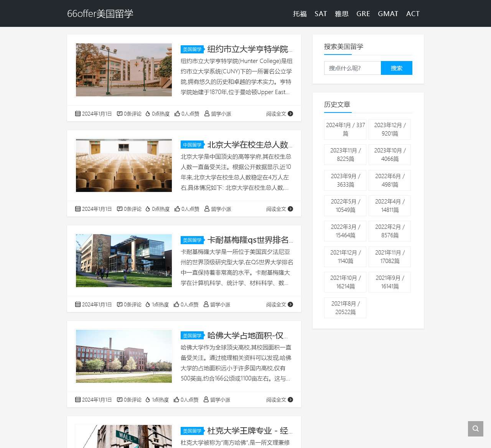Viewport: 491px width, 448px height.
Task: Click 美国留学 tag on 杜克大学 post
Action: tap(192, 431)
